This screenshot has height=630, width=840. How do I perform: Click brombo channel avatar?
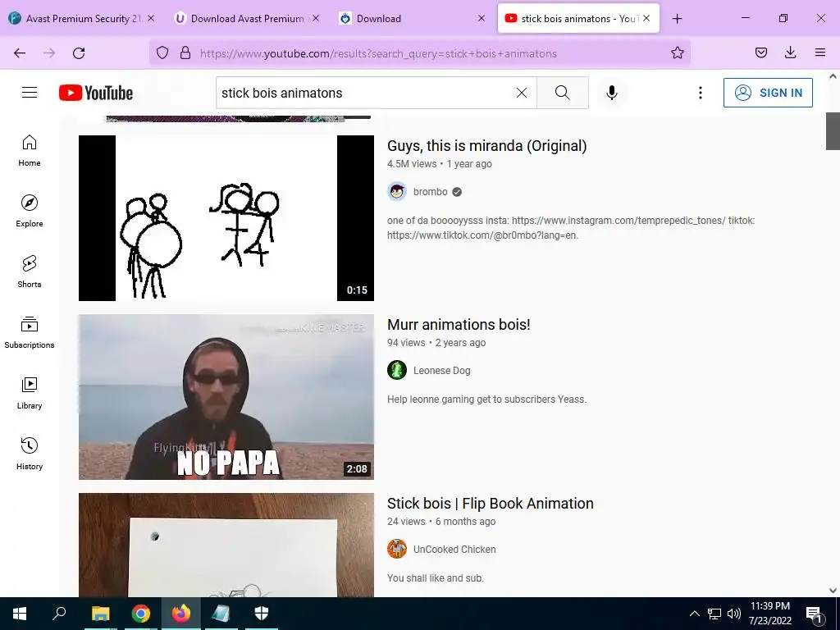(397, 192)
